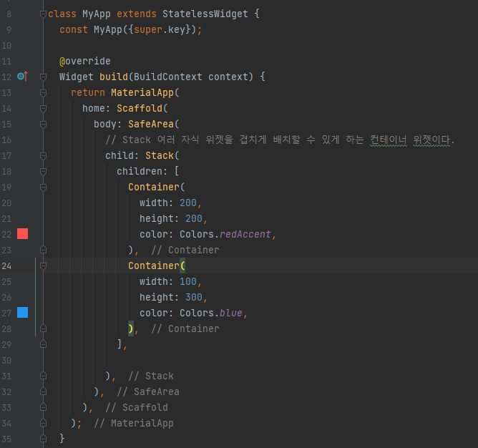
Task: Click the BuildContext parameter type
Action: [x=168, y=77]
